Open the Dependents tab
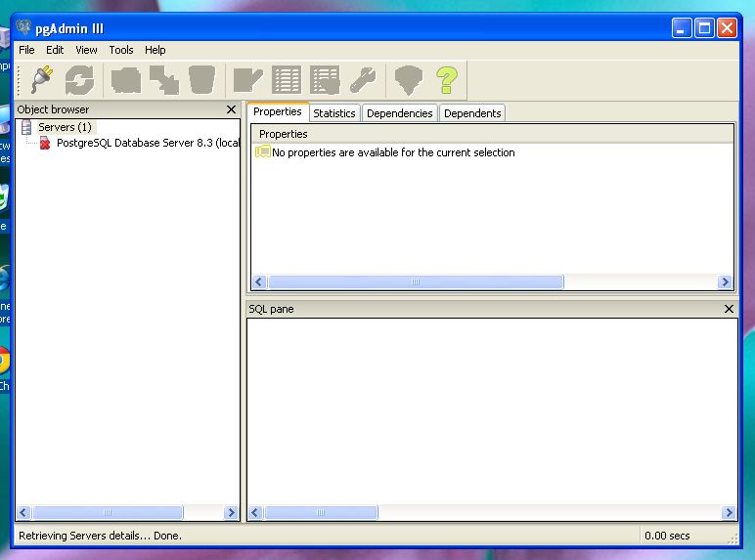The image size is (755, 560). coord(471,113)
